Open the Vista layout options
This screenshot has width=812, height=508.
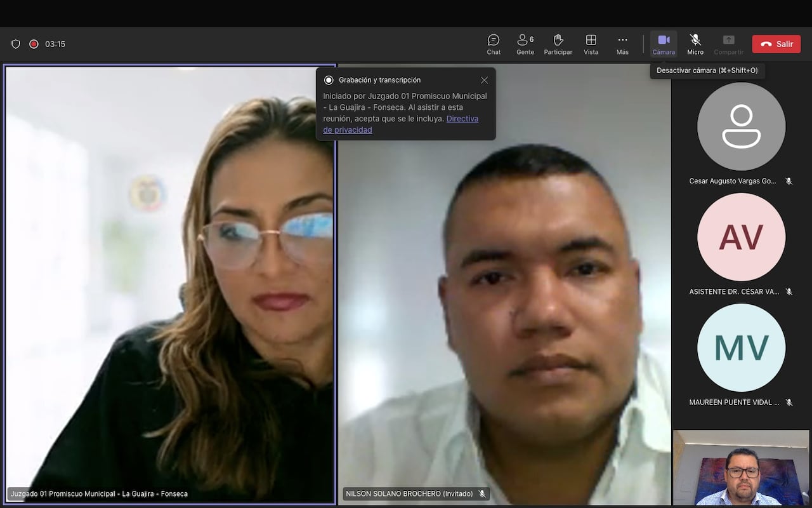click(591, 44)
